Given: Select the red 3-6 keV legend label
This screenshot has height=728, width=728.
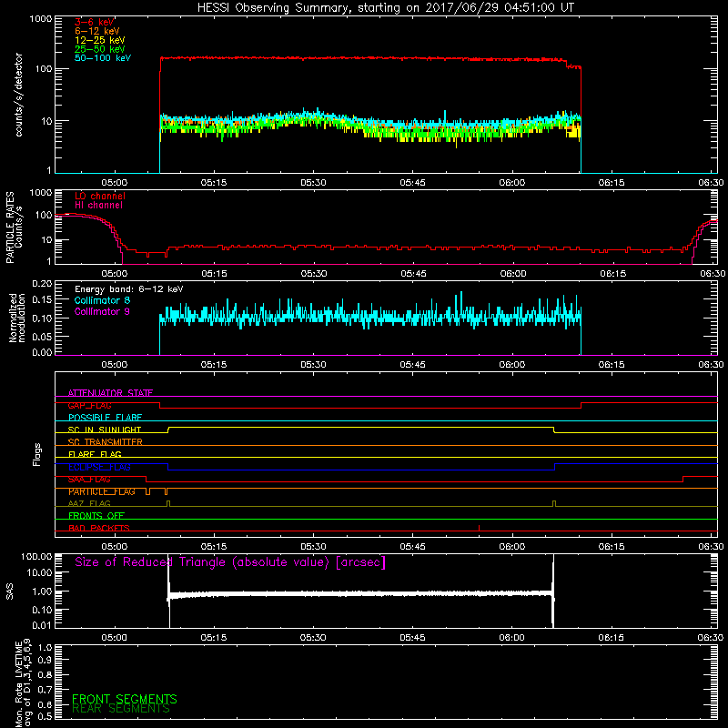Looking at the screenshot, I should tap(94, 22).
